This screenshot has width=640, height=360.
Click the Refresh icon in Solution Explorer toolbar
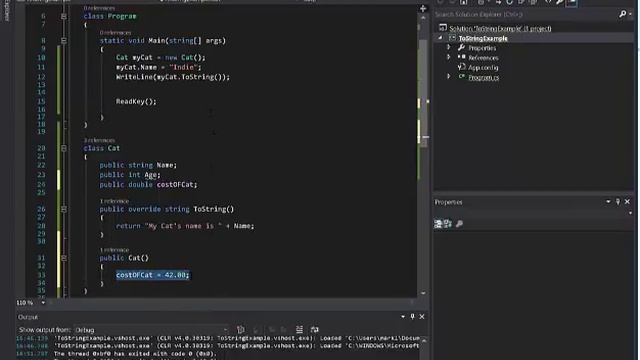coord(509,2)
